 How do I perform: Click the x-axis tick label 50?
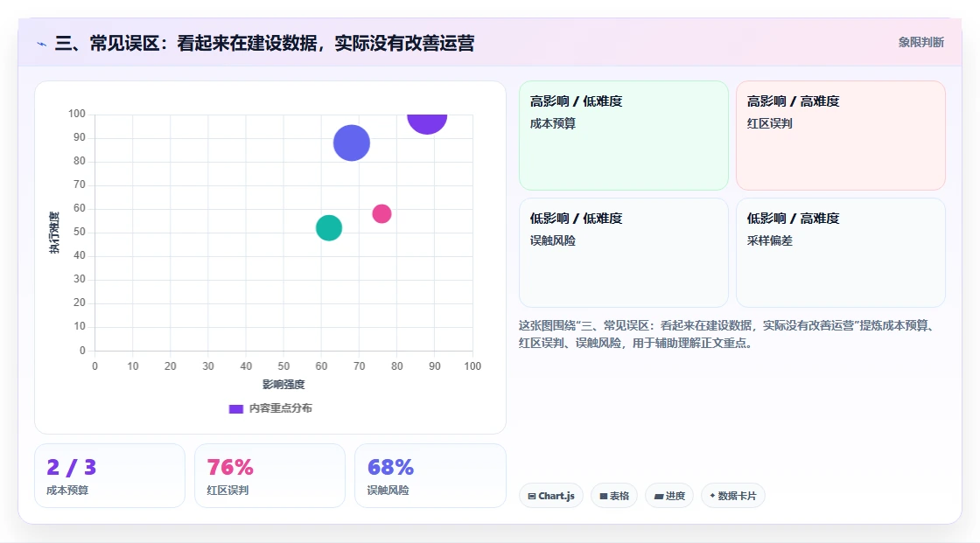click(x=283, y=366)
